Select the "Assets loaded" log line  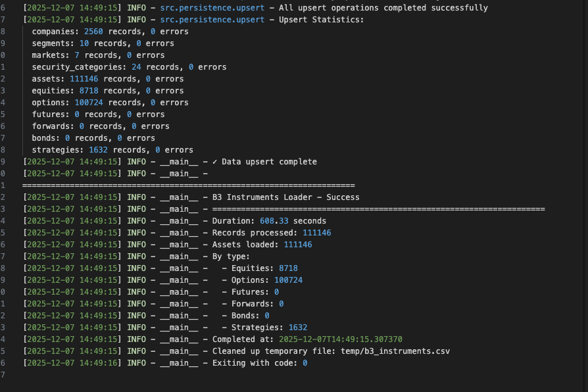262,245
